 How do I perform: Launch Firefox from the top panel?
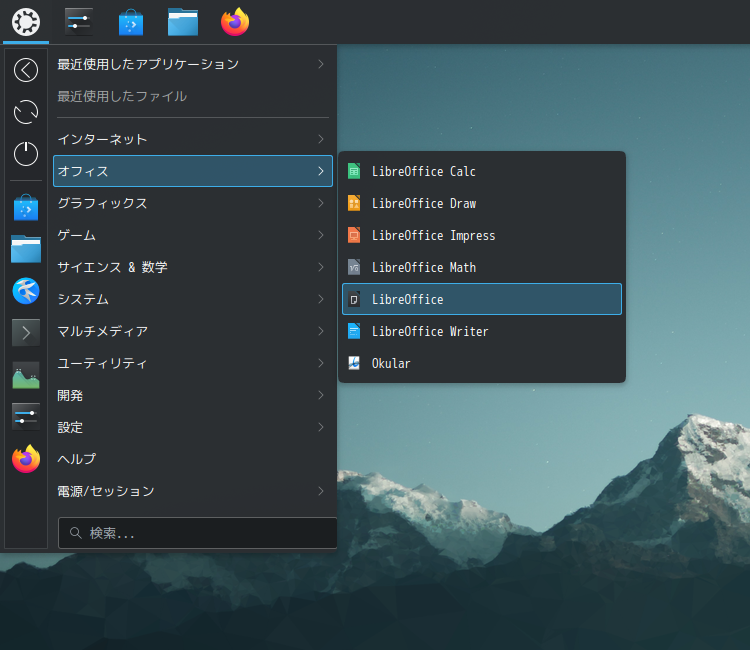coord(235,22)
